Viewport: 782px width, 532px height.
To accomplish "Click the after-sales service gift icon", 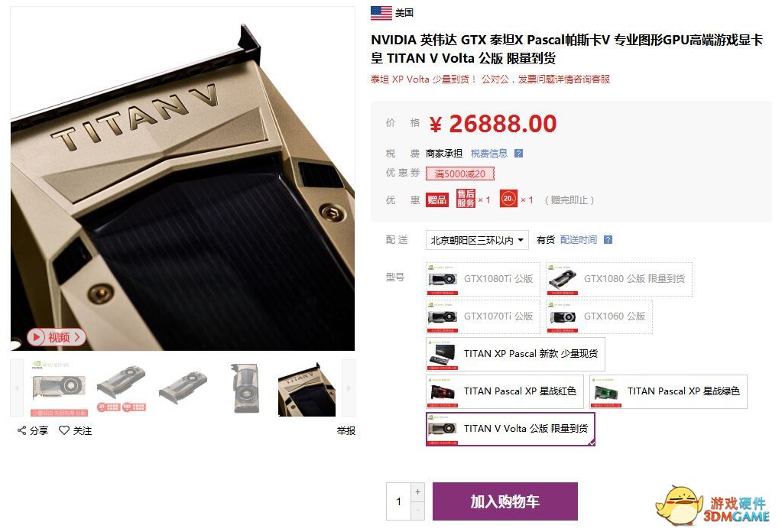I will point(466,199).
